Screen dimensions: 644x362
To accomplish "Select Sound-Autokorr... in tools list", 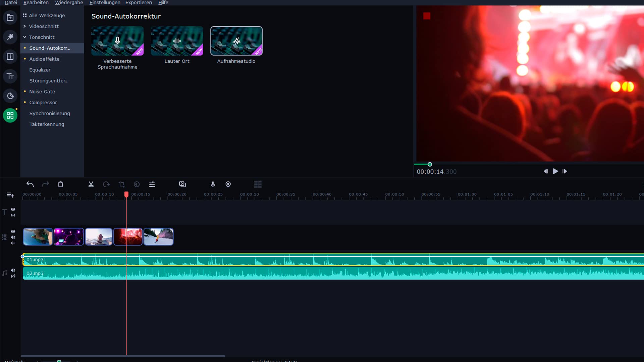I will click(x=52, y=48).
